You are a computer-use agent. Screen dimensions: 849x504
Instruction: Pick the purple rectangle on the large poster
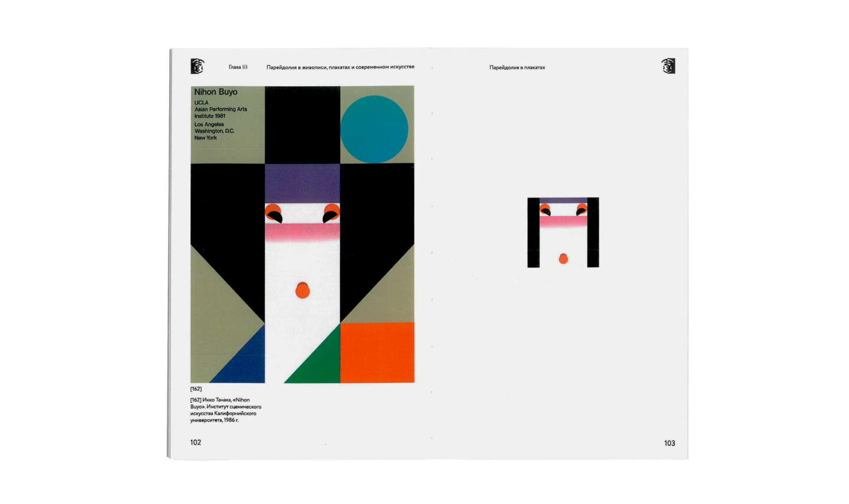tap(302, 183)
